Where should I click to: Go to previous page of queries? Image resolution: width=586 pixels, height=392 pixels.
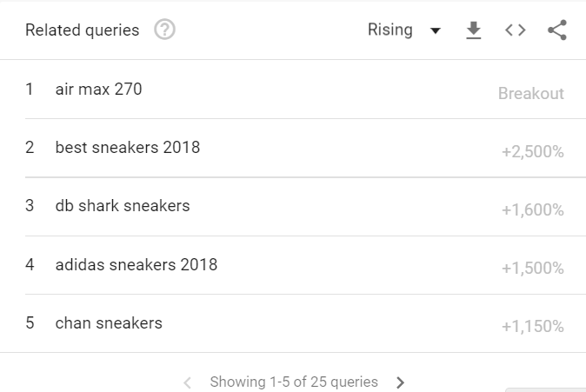click(x=188, y=382)
